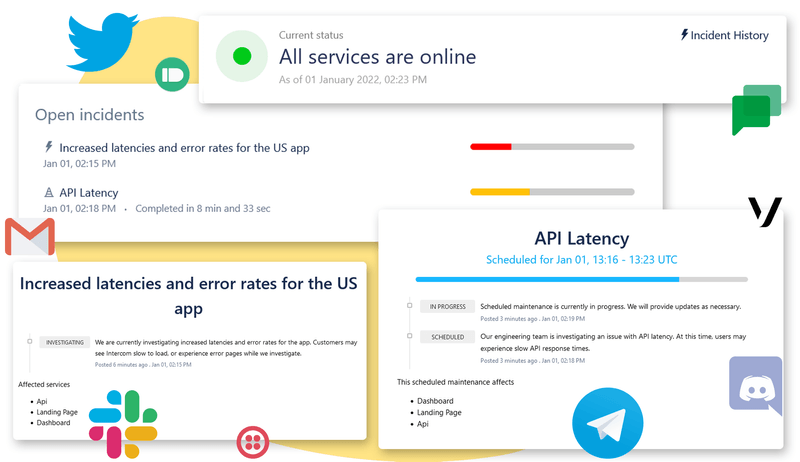This screenshot has height=462, width=800.
Task: Click the Gmail envelope icon
Action: (x=30, y=237)
